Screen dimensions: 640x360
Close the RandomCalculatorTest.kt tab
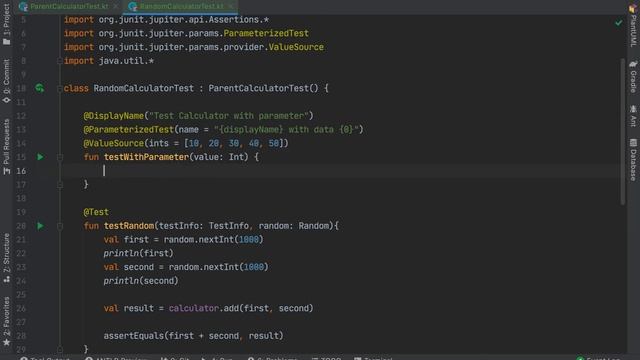(x=231, y=7)
